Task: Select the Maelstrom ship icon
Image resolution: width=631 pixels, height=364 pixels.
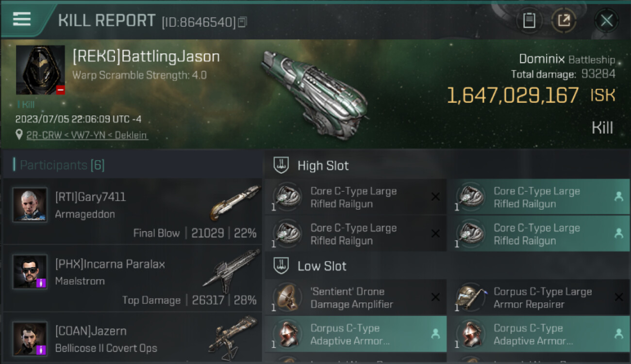Action: [x=232, y=270]
